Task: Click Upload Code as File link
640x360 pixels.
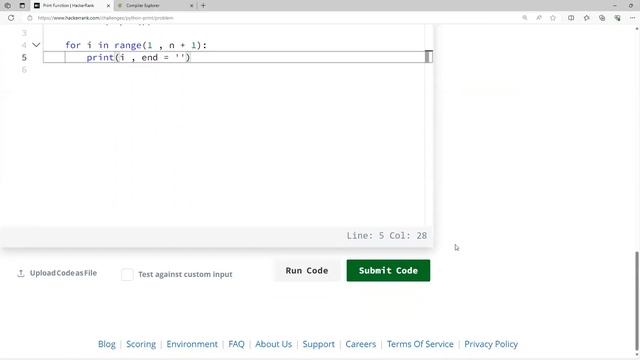Action: pos(63,273)
